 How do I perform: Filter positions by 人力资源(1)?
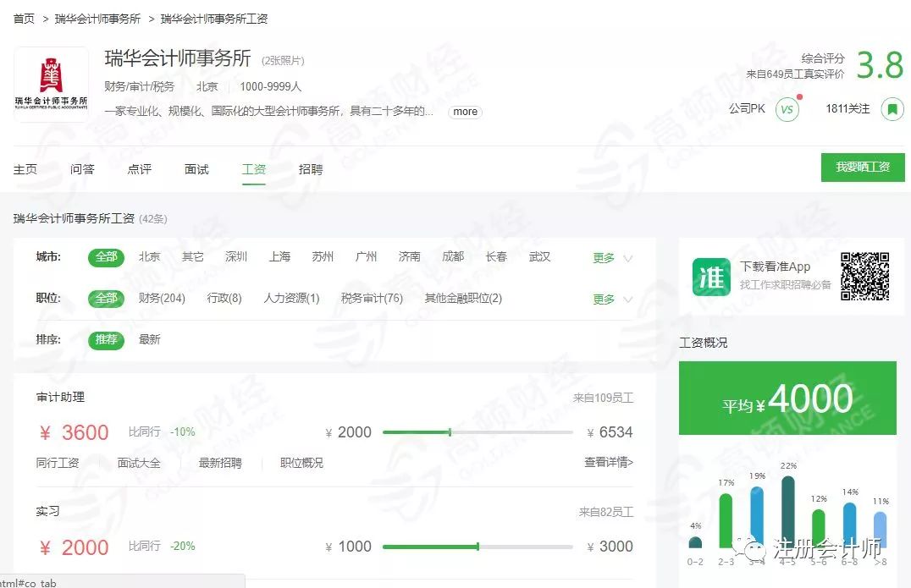[291, 299]
